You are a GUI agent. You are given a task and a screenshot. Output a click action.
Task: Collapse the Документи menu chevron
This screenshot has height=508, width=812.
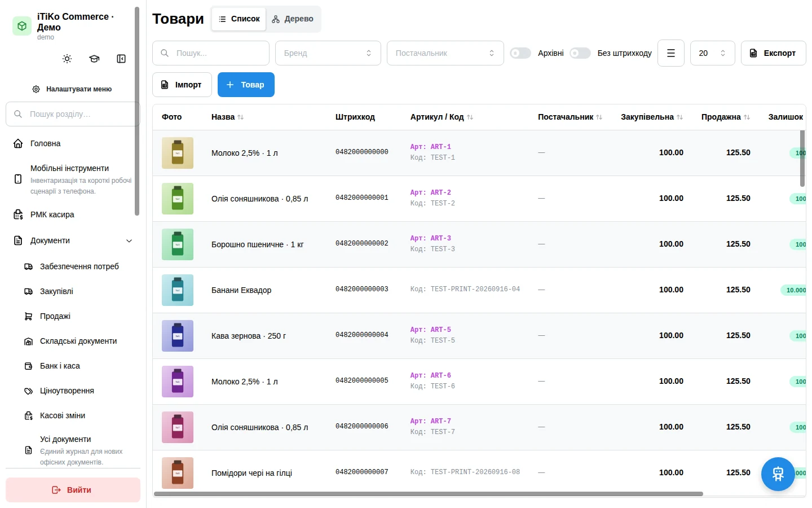(129, 241)
